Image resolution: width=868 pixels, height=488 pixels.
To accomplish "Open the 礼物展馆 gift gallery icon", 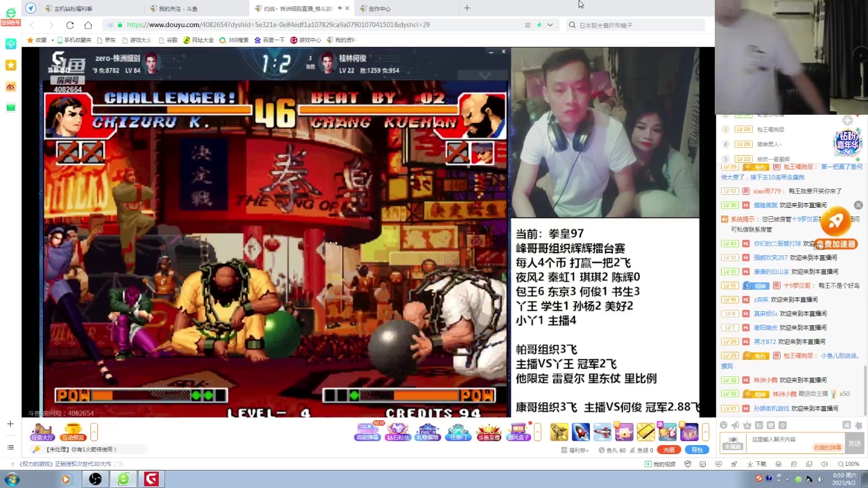I will (427, 432).
